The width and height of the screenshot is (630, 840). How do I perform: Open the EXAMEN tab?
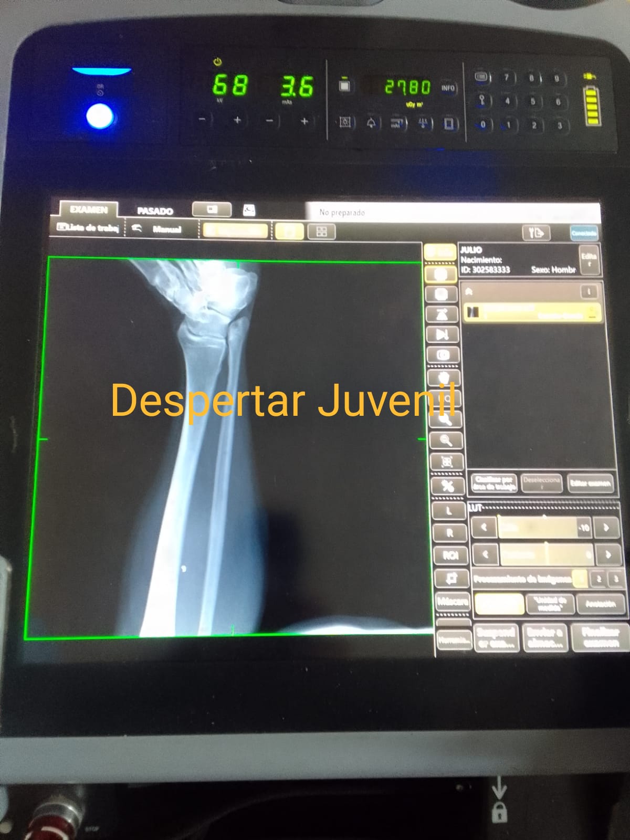click(x=89, y=209)
